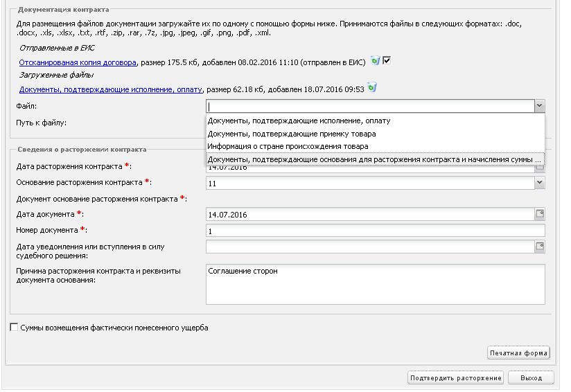
Task: Delete the 'Отсканированая копия договора' file via trash icon
Action: 375,60
